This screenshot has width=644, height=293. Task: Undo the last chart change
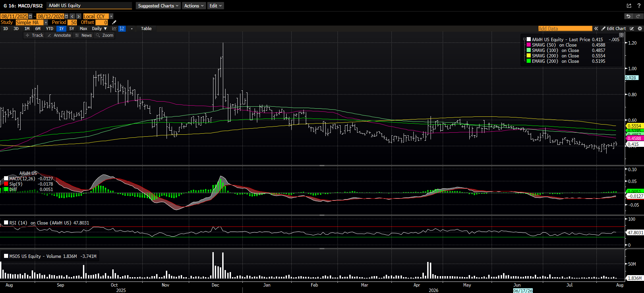point(628,16)
